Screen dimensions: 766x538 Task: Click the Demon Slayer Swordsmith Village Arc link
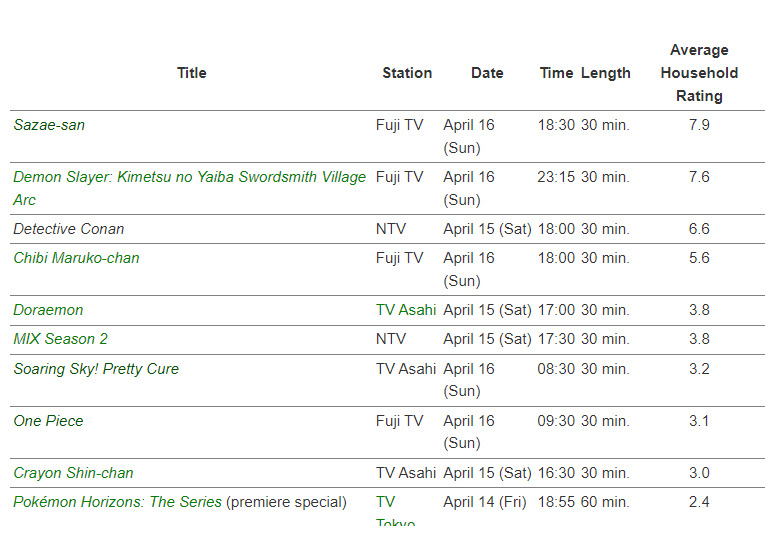(x=189, y=177)
